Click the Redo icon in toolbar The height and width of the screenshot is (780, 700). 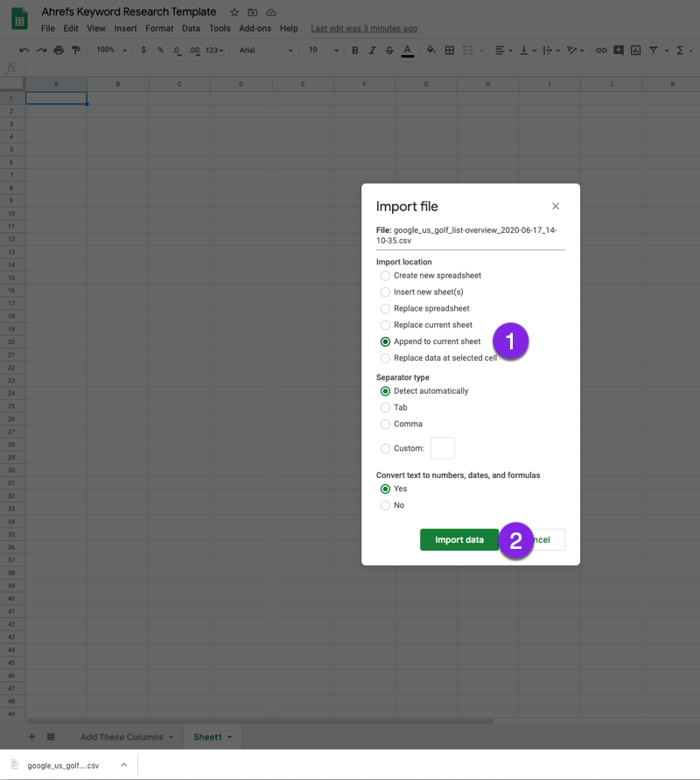coord(42,50)
